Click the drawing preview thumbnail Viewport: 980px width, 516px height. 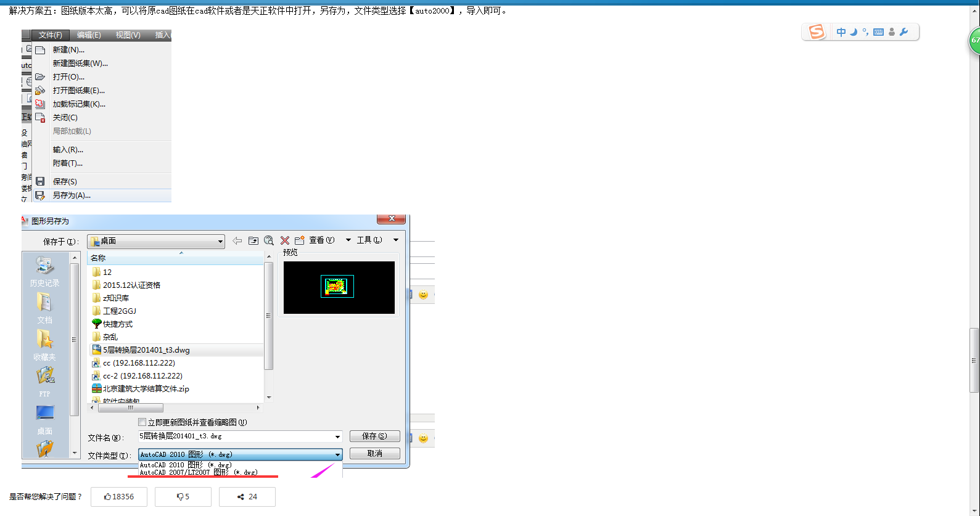click(x=339, y=287)
